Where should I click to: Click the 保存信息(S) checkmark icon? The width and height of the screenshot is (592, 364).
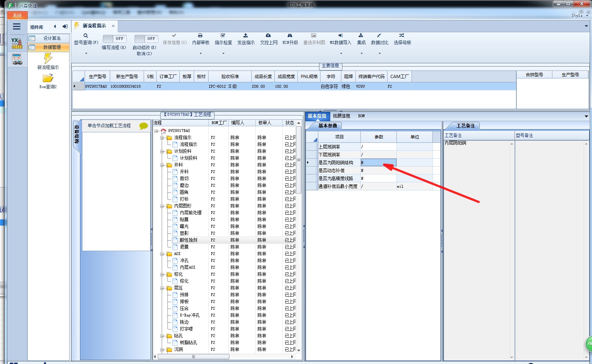pos(174,36)
